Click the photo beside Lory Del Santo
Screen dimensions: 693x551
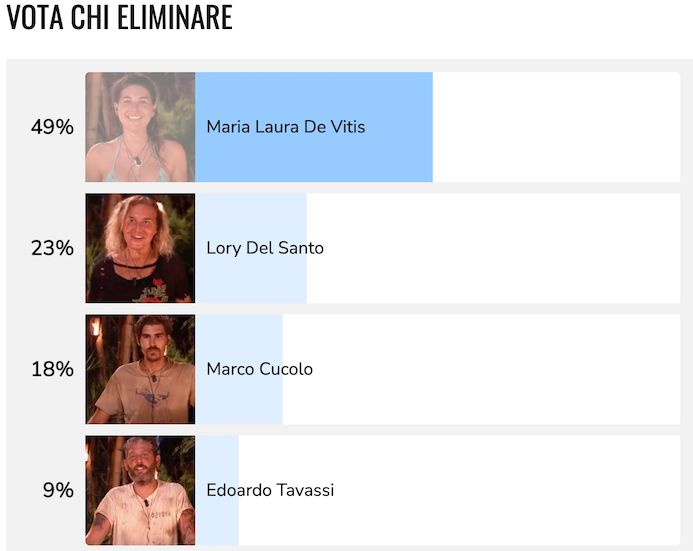point(140,248)
